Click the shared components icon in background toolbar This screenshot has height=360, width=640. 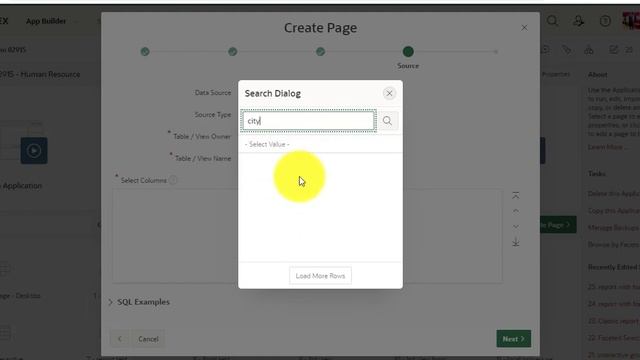tap(589, 50)
